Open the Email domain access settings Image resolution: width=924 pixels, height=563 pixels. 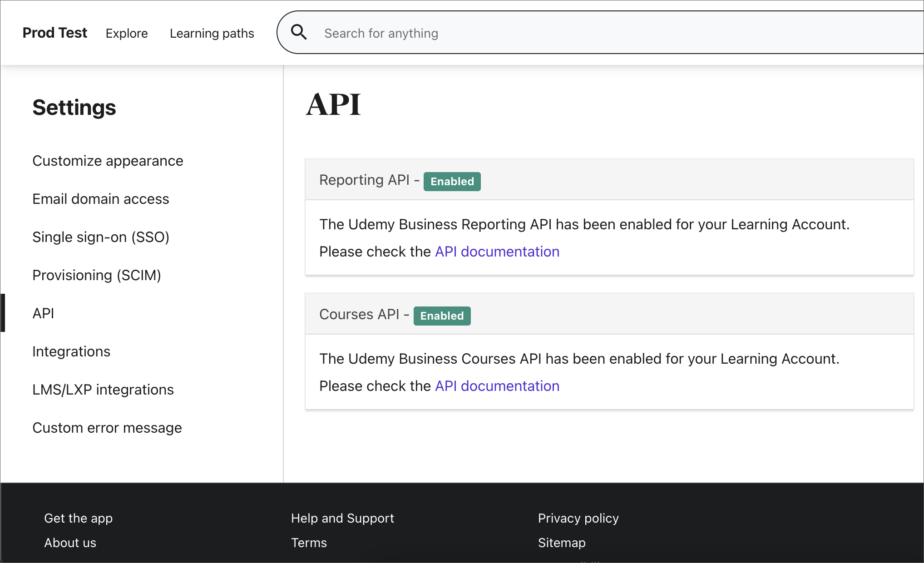tap(101, 199)
